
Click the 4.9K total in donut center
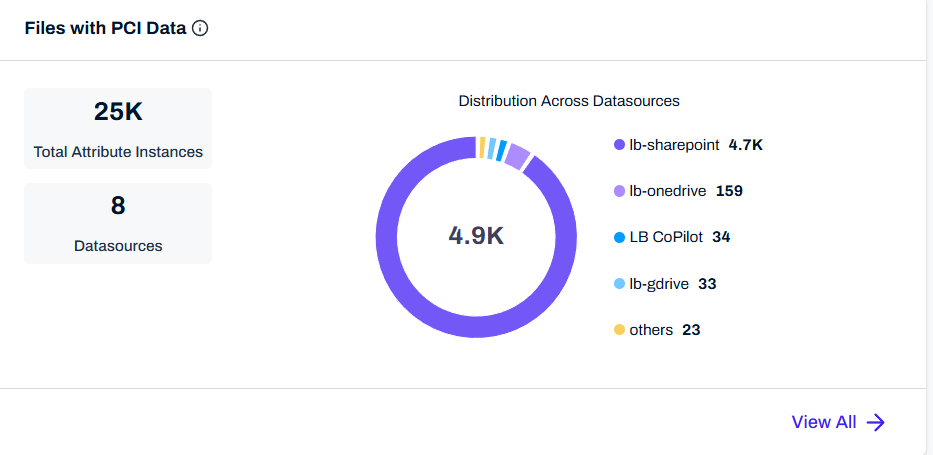(x=476, y=236)
